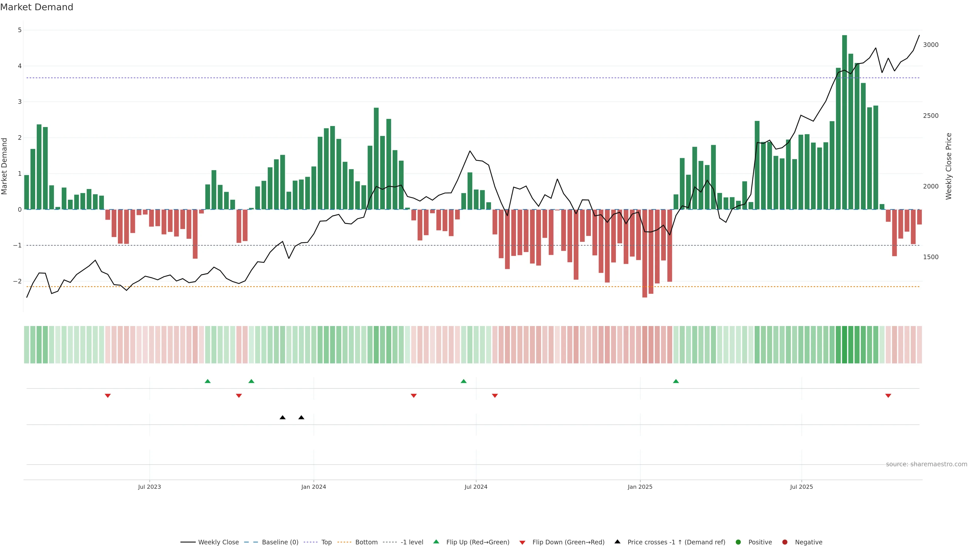Click Flip Down red triangle legend icon
The image size is (980, 551).
click(522, 543)
